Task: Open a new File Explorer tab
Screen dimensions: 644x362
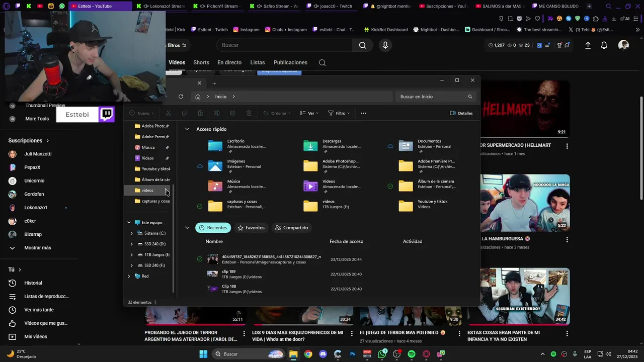Action: (x=214, y=83)
